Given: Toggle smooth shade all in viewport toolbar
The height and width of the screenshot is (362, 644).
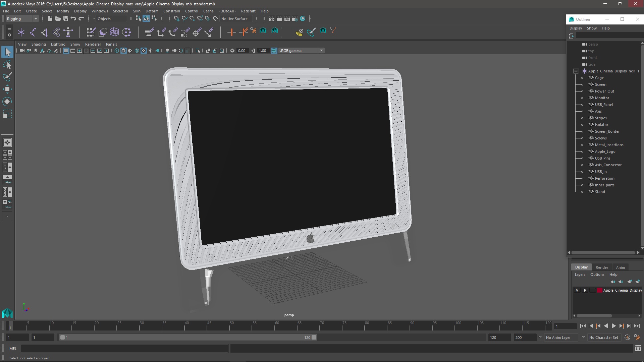Looking at the screenshot, I should [123, 51].
